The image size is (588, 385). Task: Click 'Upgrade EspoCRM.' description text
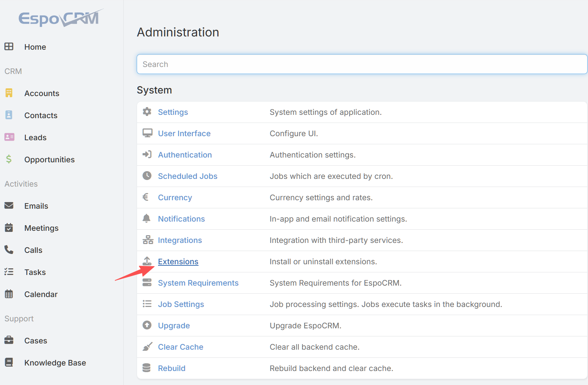[x=305, y=325]
